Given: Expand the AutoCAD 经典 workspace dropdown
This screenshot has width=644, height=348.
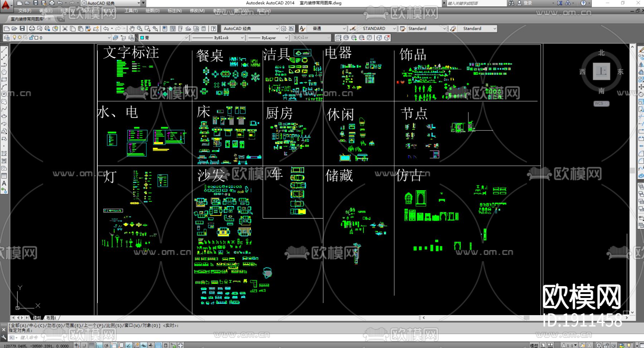Looking at the screenshot, I should point(277,29).
